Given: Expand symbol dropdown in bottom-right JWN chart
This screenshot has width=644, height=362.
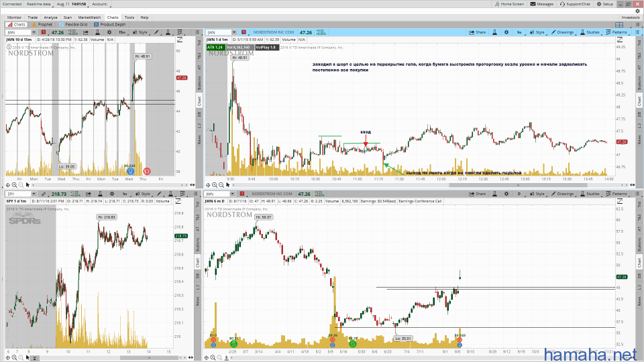Looking at the screenshot, I should pyautogui.click(x=232, y=194).
